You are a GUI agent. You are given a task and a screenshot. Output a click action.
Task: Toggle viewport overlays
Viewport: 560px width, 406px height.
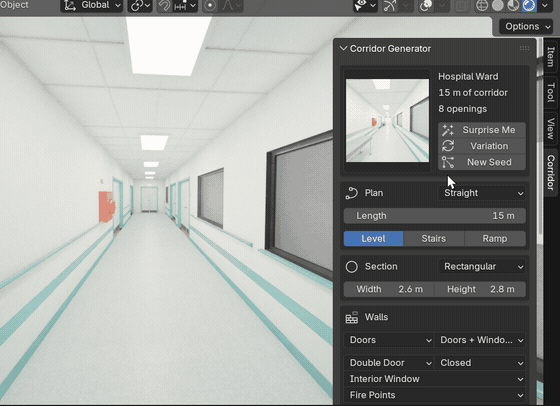pos(426,6)
